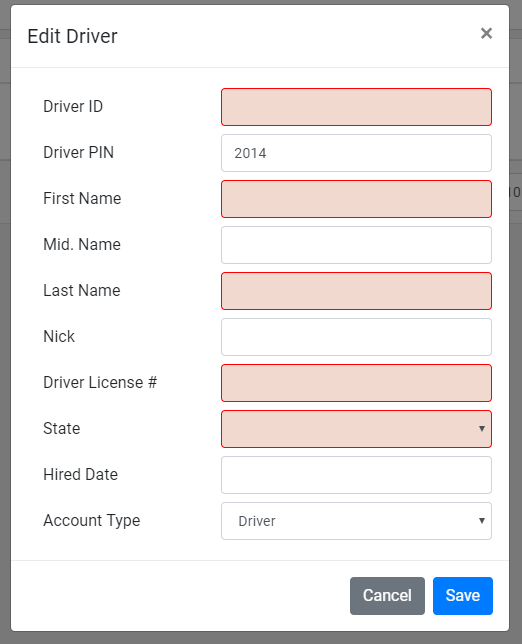Save the driver changes

coord(463,596)
